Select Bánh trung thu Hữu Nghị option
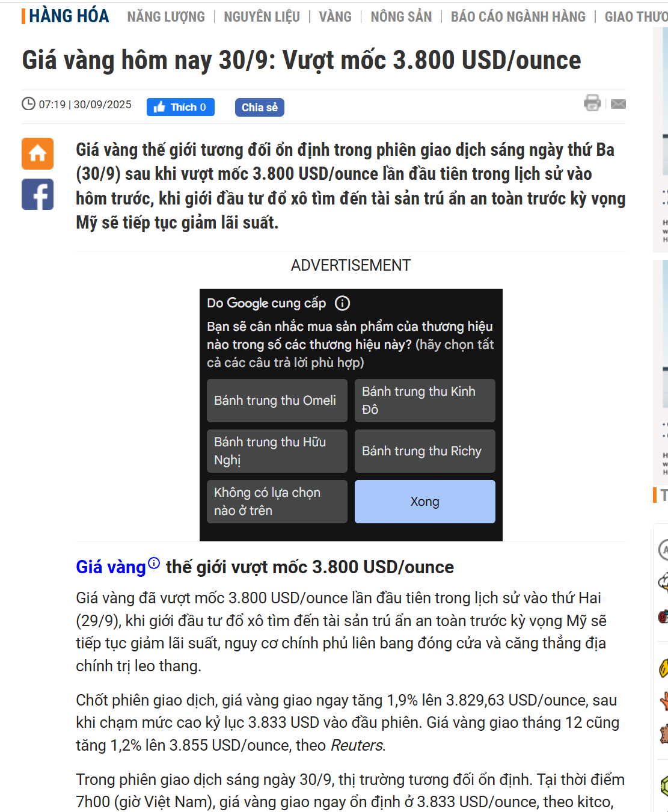The width and height of the screenshot is (668, 812). [x=277, y=451]
